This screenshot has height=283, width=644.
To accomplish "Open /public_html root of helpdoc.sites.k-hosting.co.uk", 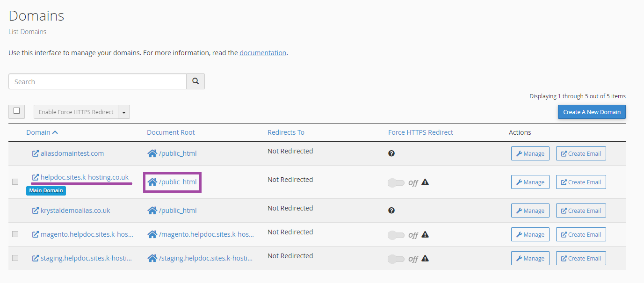I will coord(178,182).
